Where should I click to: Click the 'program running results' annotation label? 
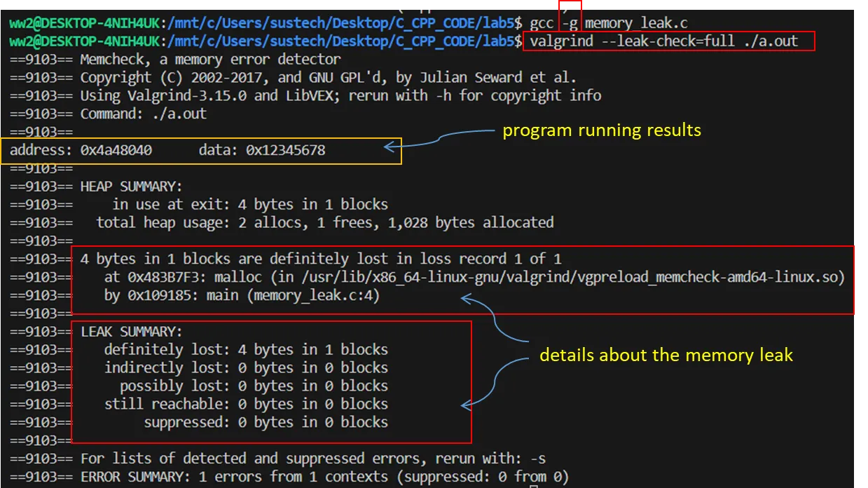pyautogui.click(x=602, y=130)
